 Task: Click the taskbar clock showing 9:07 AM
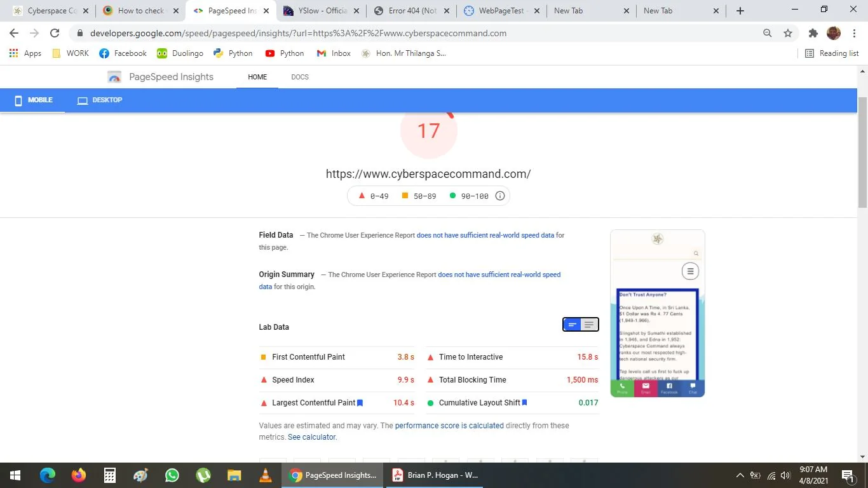[813, 475]
